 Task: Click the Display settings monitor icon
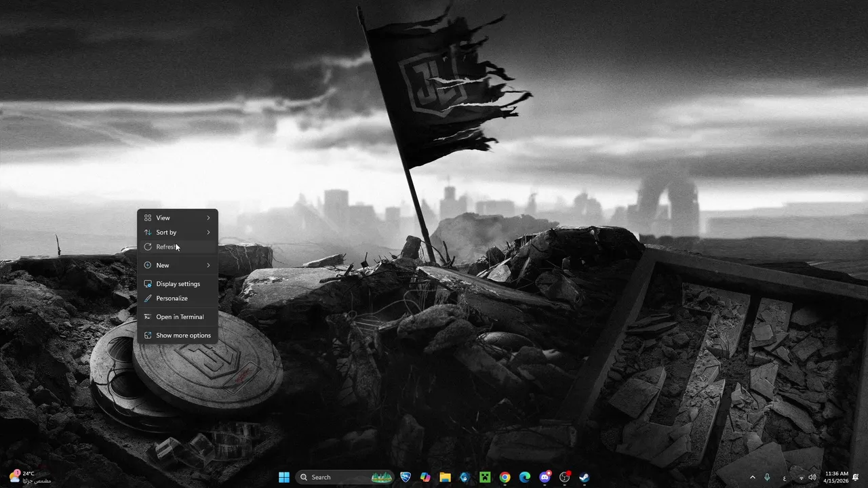point(148,284)
